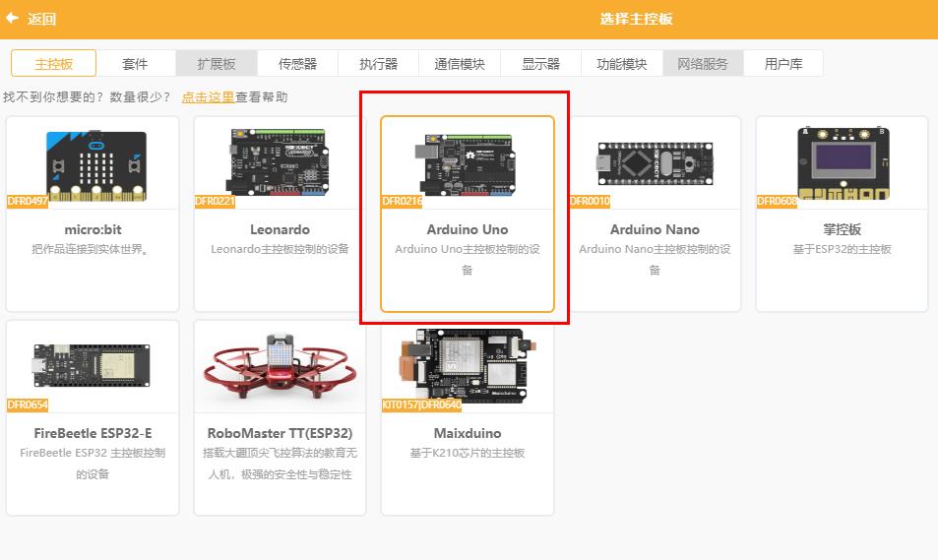The height and width of the screenshot is (560, 938).
Task: Click the FireBeetle ESP32-E title text
Action: (x=93, y=433)
